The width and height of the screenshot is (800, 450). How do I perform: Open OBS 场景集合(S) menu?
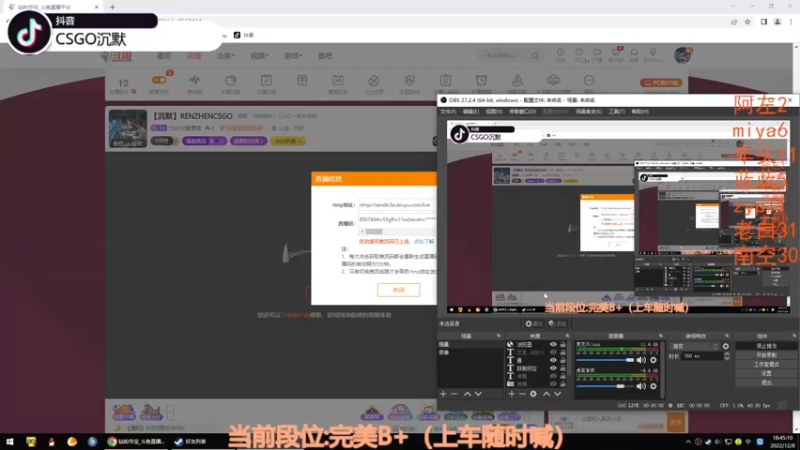pos(588,111)
